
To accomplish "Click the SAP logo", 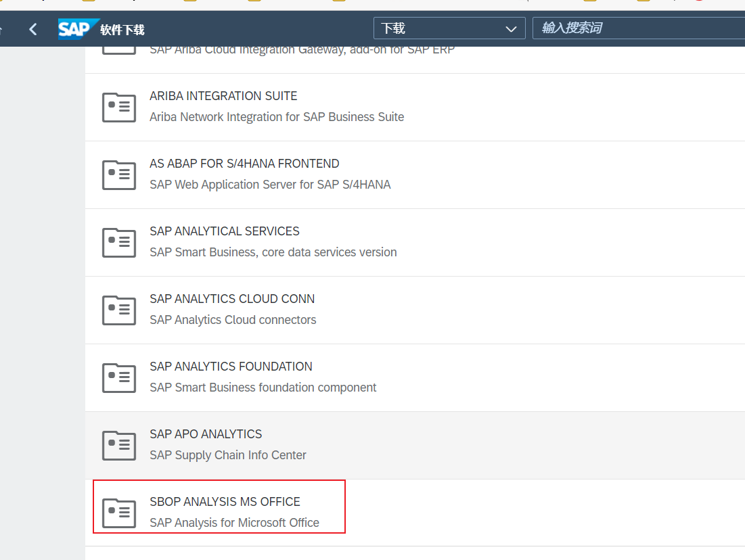I will tap(78, 29).
